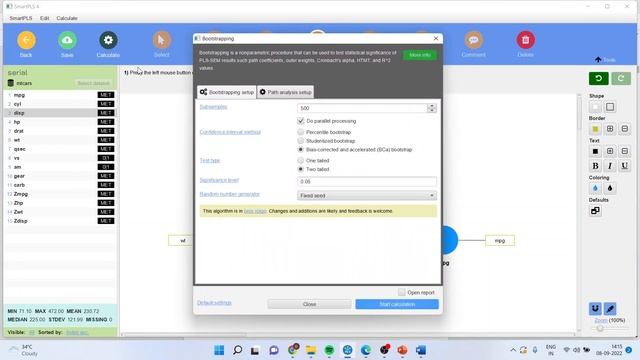
Task: Click the Significance level input field
Action: pos(367,181)
